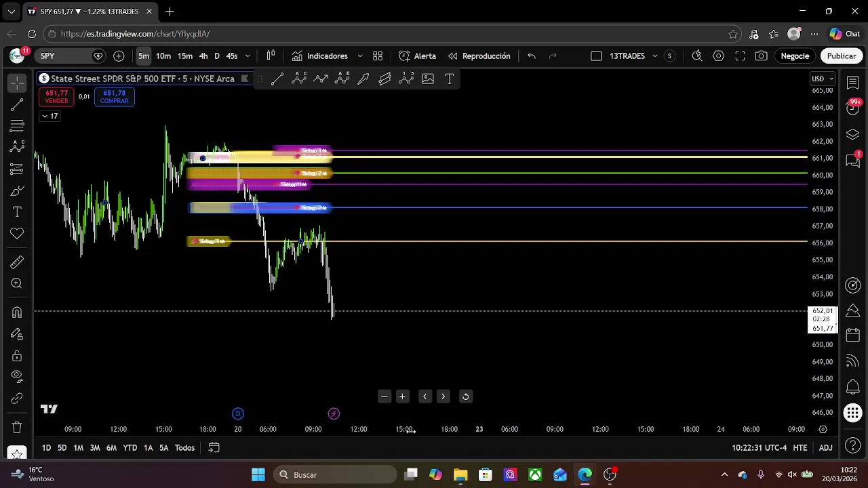Toggle ADJ adjusted price data
This screenshot has width=868, height=488.
825,448
